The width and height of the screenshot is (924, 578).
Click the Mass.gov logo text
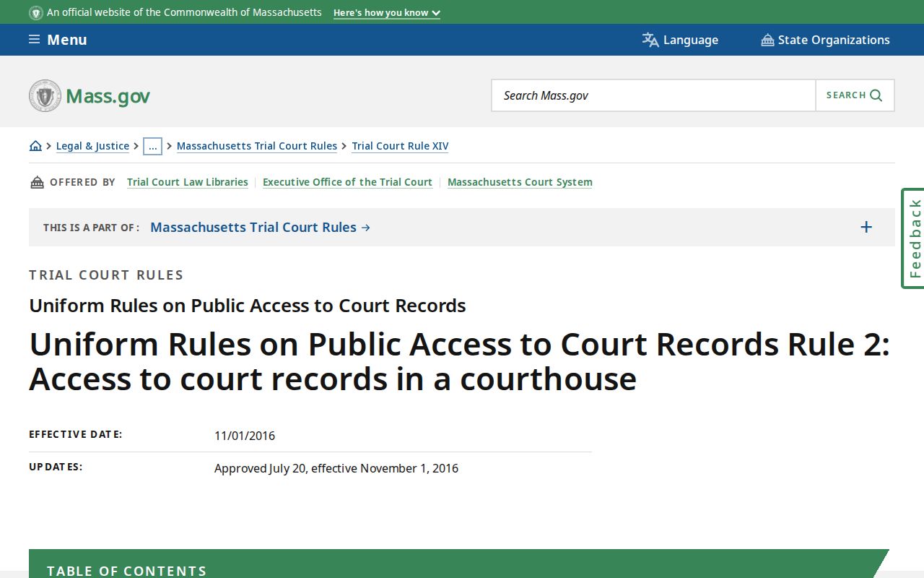108,96
